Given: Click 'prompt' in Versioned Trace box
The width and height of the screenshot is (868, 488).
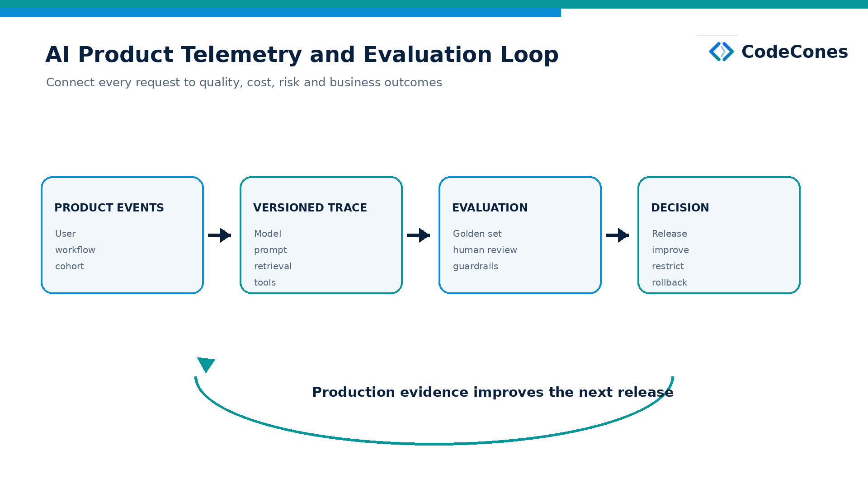Looking at the screenshot, I should (270, 250).
